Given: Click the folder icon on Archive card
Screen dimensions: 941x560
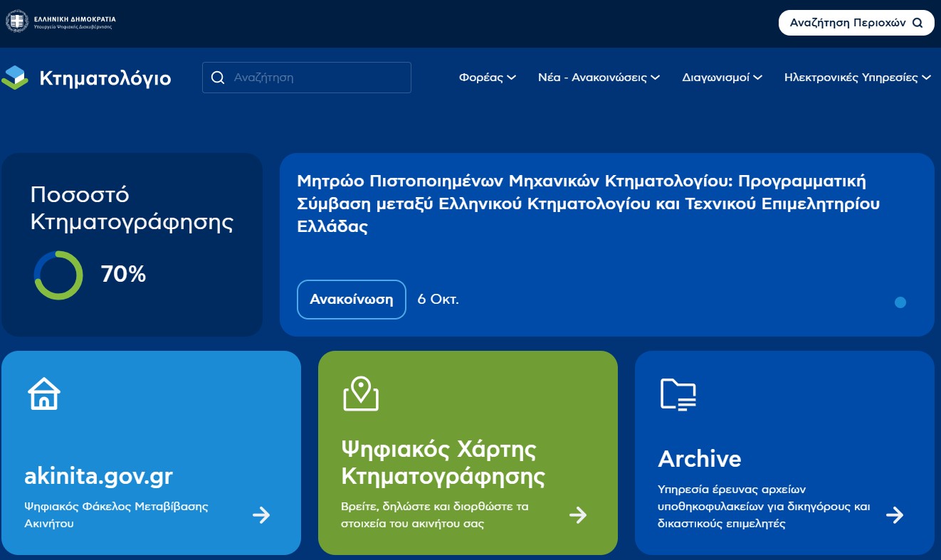Looking at the screenshot, I should (x=678, y=393).
